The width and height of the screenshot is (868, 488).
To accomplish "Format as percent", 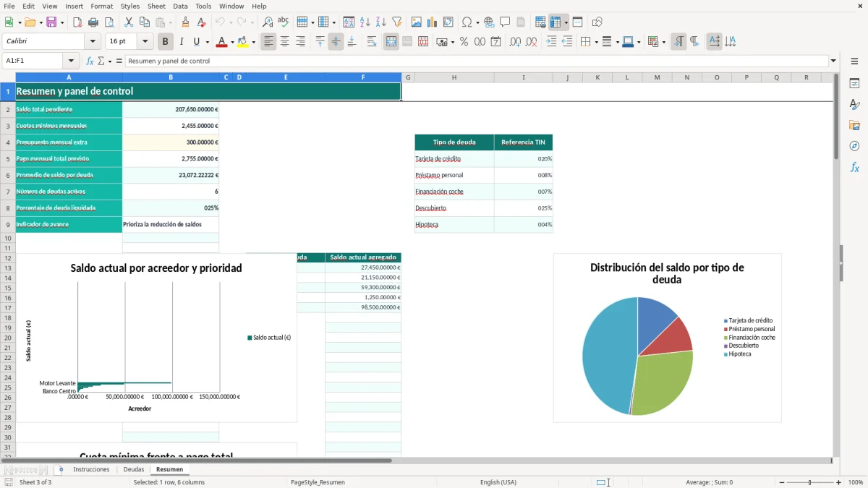I will 464,42.
